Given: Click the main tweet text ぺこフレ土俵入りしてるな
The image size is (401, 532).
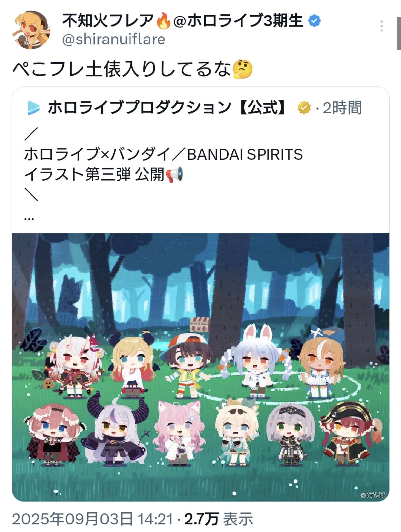Looking at the screenshot, I should click(122, 70).
